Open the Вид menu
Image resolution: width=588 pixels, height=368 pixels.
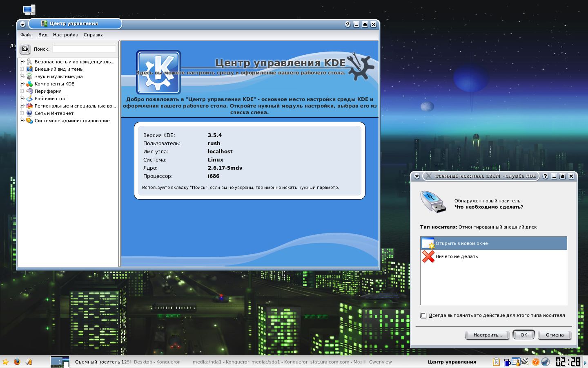43,35
